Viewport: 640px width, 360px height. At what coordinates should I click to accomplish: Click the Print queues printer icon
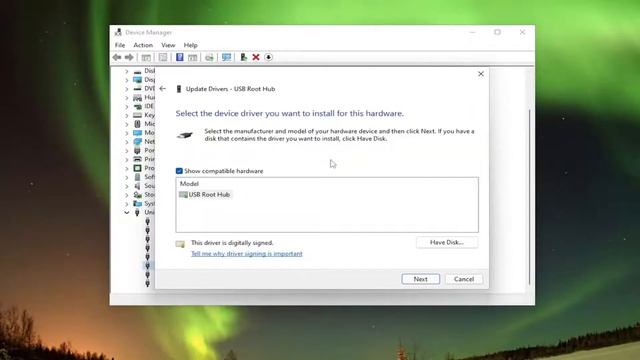[138, 159]
